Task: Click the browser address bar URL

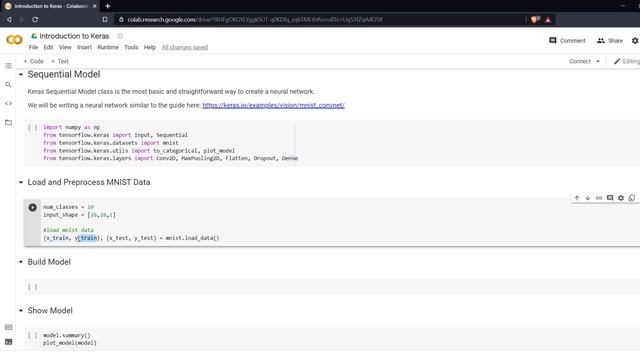Action: coord(255,19)
